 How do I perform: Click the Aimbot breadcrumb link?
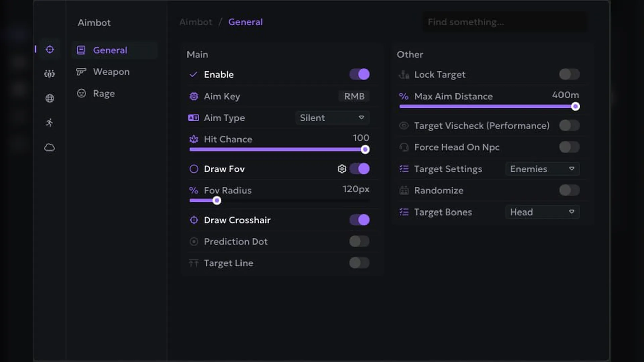[x=196, y=22]
